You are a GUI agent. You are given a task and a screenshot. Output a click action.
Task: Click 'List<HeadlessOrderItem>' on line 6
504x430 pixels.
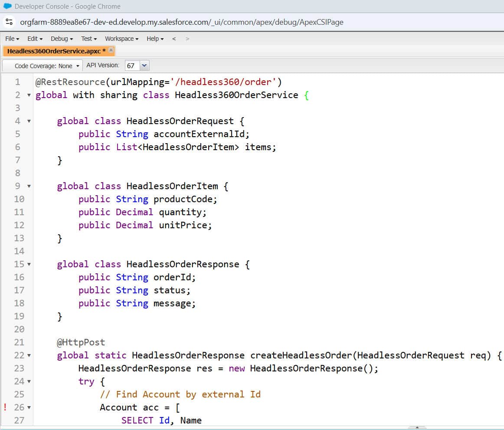point(177,147)
